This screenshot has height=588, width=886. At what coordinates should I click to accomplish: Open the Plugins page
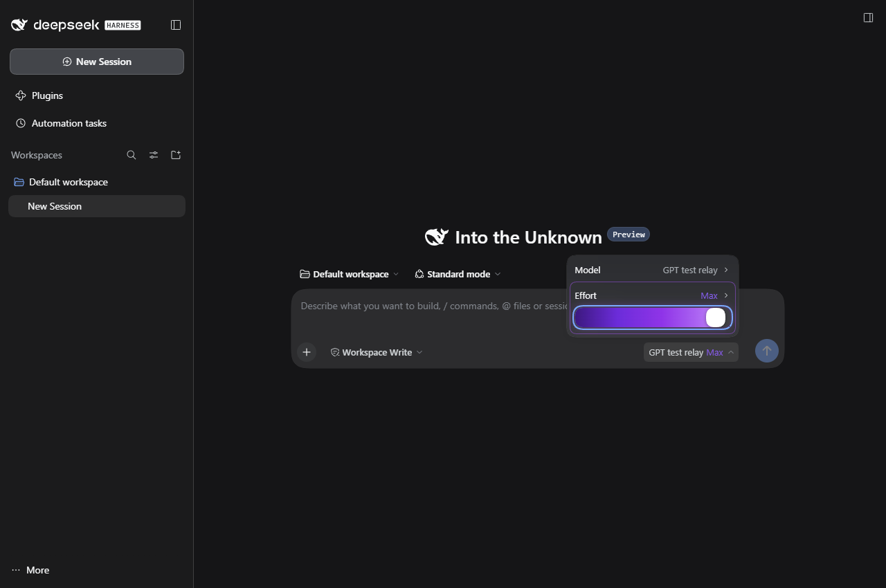coord(97,95)
